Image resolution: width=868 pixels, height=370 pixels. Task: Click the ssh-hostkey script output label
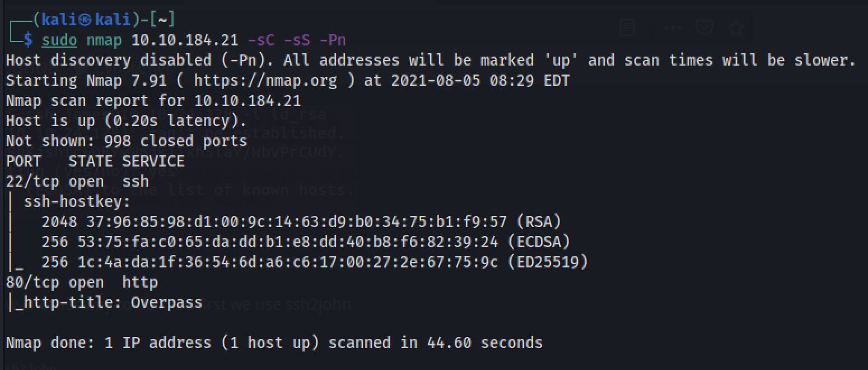[x=77, y=202]
